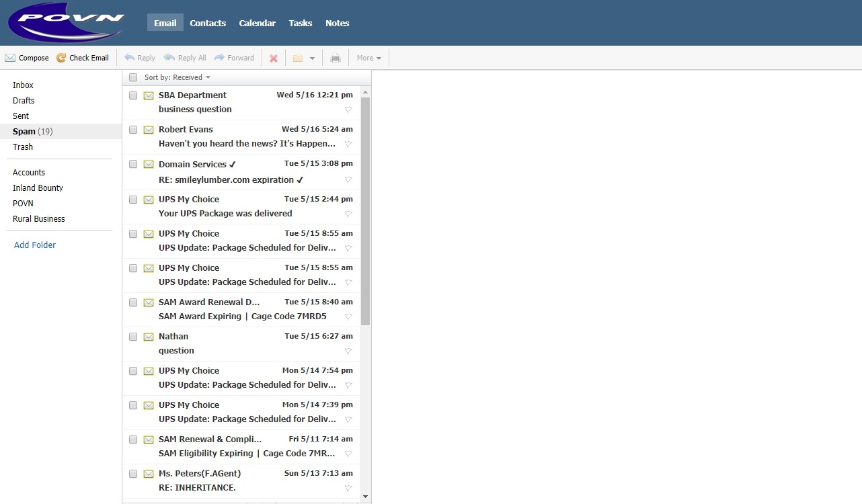862x504 pixels.
Task: Open the move-to-folder dropdown arrow
Action: click(313, 58)
